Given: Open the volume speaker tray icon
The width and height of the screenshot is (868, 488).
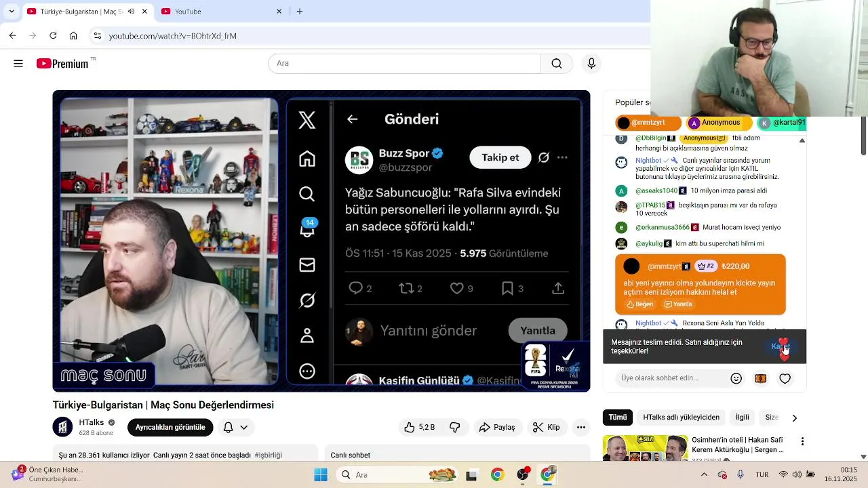Looking at the screenshot, I should pos(797,475).
